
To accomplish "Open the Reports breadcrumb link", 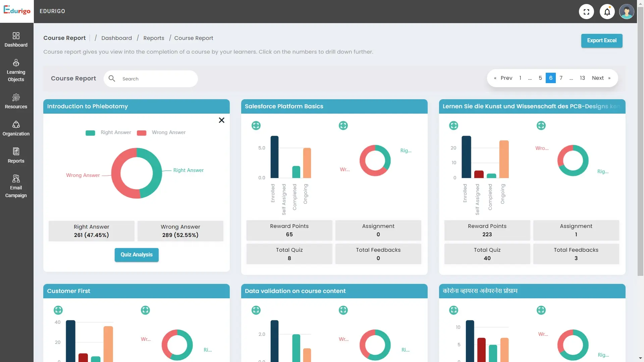I will (x=154, y=38).
